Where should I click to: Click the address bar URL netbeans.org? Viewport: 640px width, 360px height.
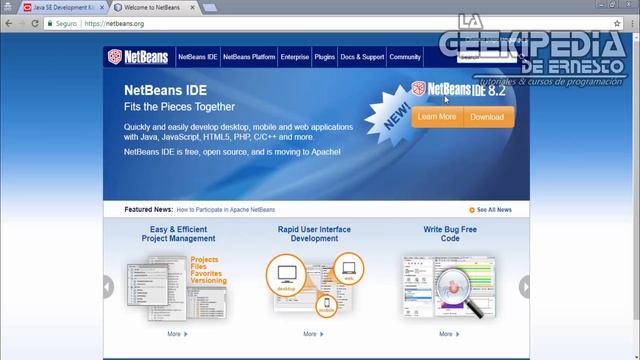click(x=114, y=24)
